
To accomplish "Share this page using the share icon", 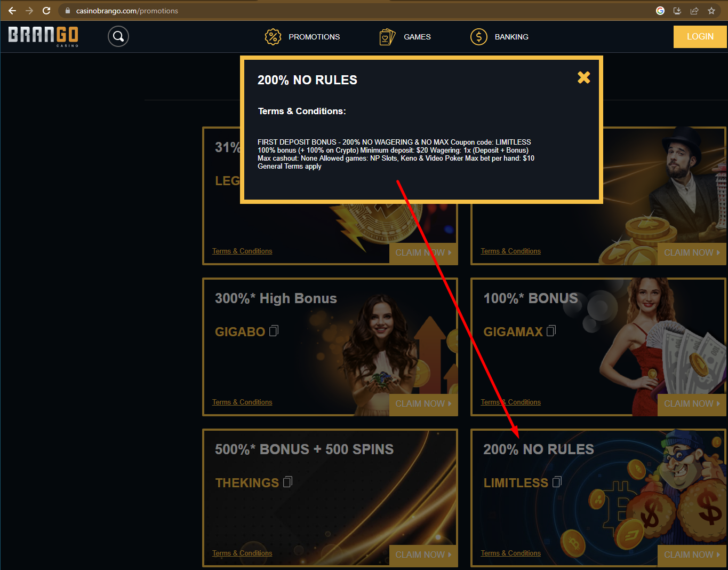I will point(694,11).
